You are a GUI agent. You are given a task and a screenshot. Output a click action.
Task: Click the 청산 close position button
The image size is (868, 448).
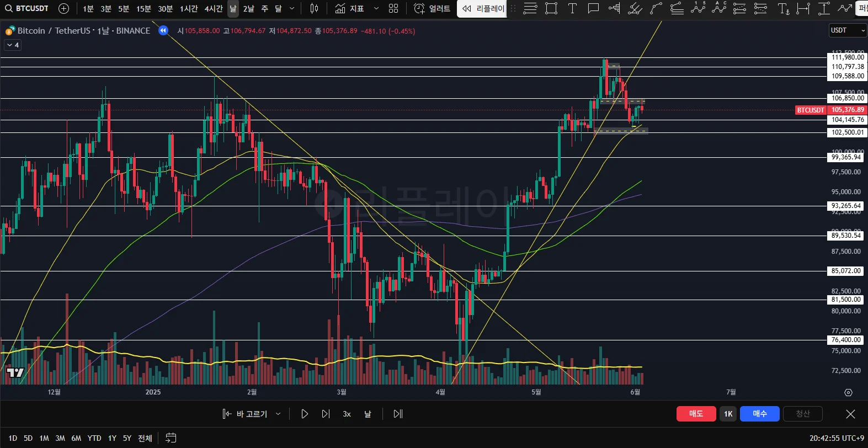(803, 414)
